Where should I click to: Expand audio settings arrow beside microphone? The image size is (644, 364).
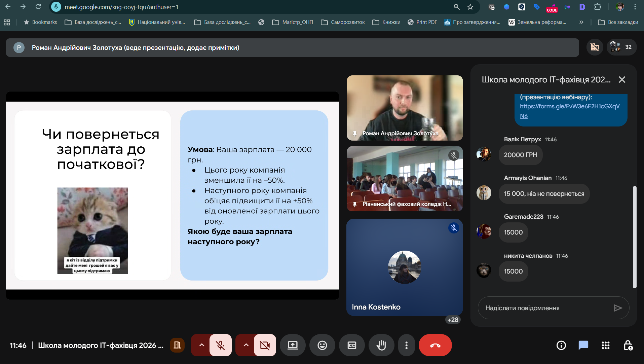pyautogui.click(x=201, y=345)
